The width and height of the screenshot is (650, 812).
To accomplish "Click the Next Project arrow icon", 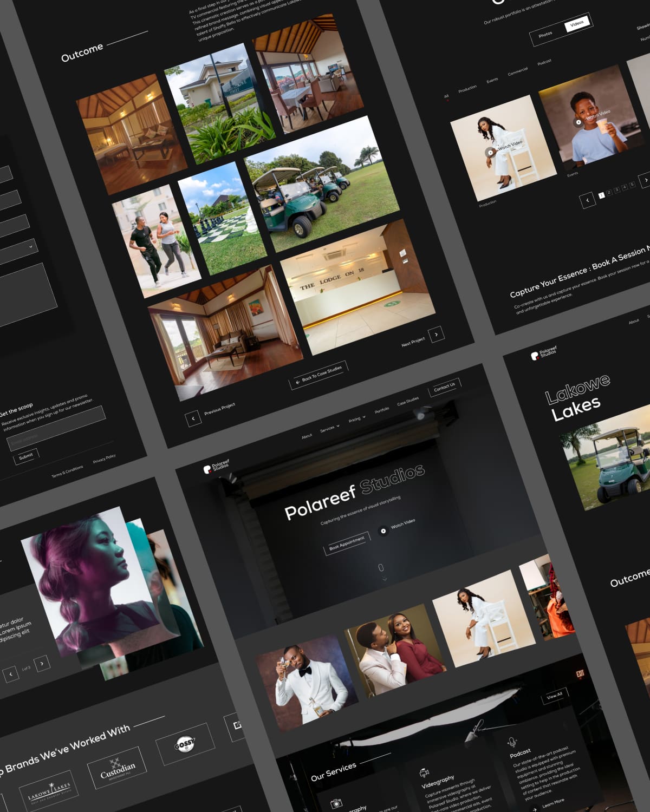I will click(x=436, y=334).
